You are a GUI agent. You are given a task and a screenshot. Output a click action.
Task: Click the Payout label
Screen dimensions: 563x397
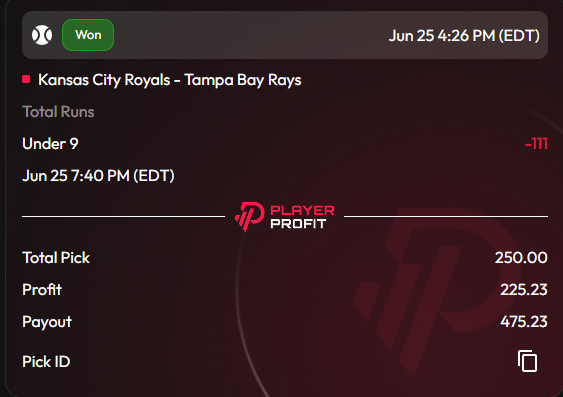coord(47,322)
